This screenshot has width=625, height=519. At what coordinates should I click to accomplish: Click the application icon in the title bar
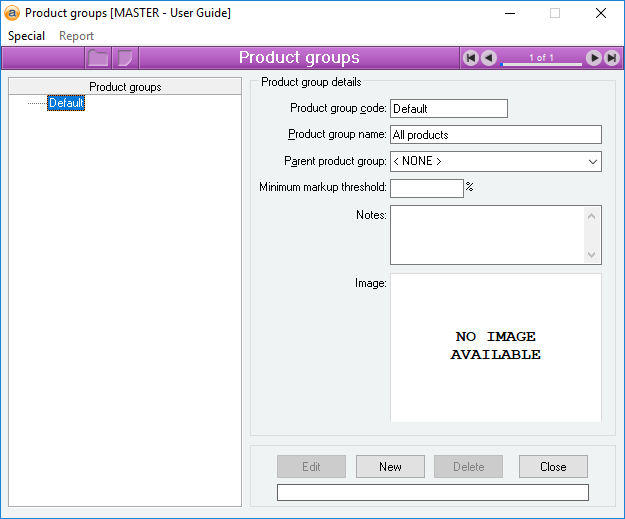[13, 14]
